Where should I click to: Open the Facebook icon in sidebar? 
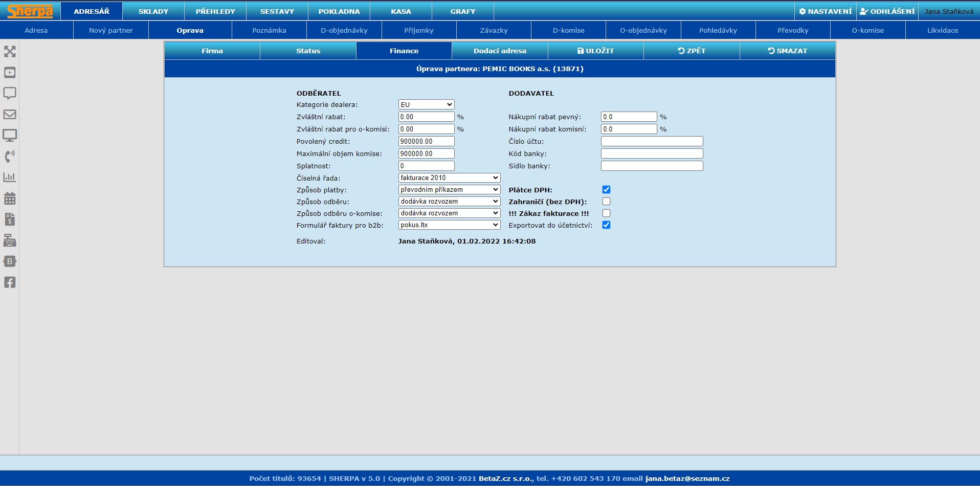click(10, 282)
